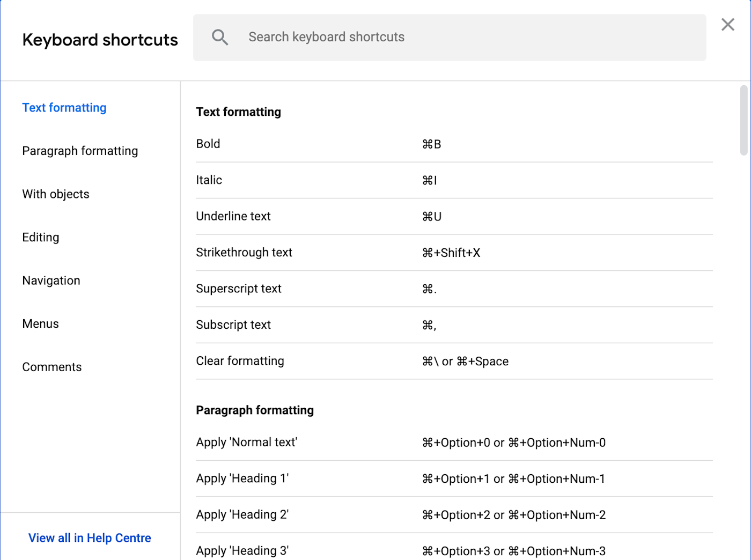Click the Apply 'Normal text' row
751x560 pixels.
tap(454, 443)
